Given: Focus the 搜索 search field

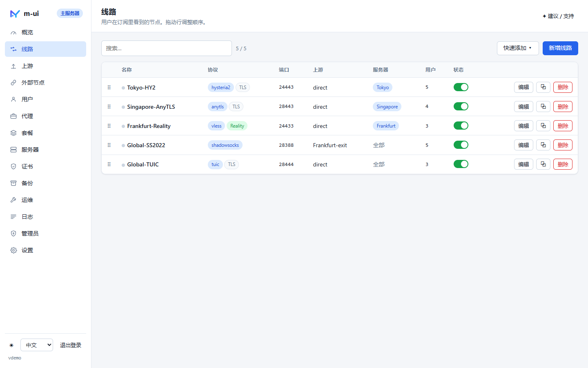Looking at the screenshot, I should (x=167, y=48).
